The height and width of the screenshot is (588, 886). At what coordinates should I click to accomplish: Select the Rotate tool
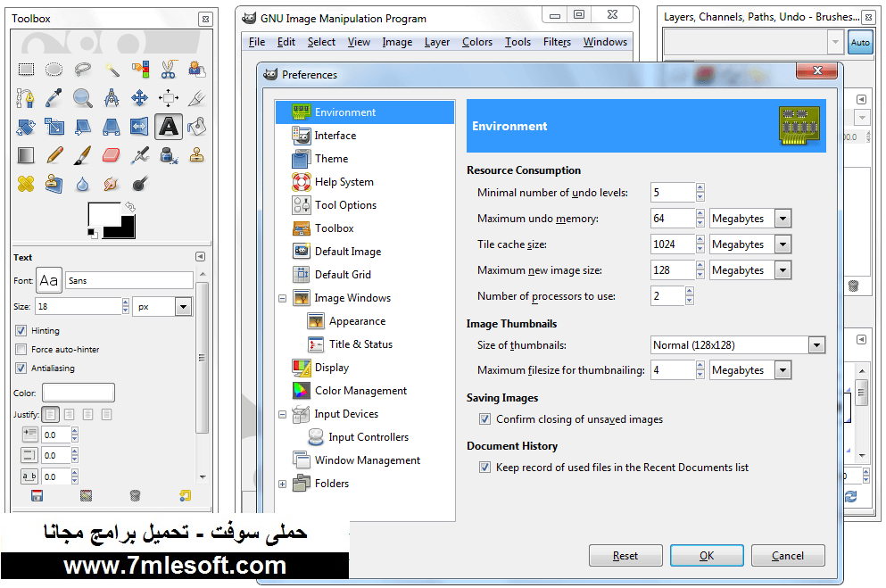click(x=26, y=127)
